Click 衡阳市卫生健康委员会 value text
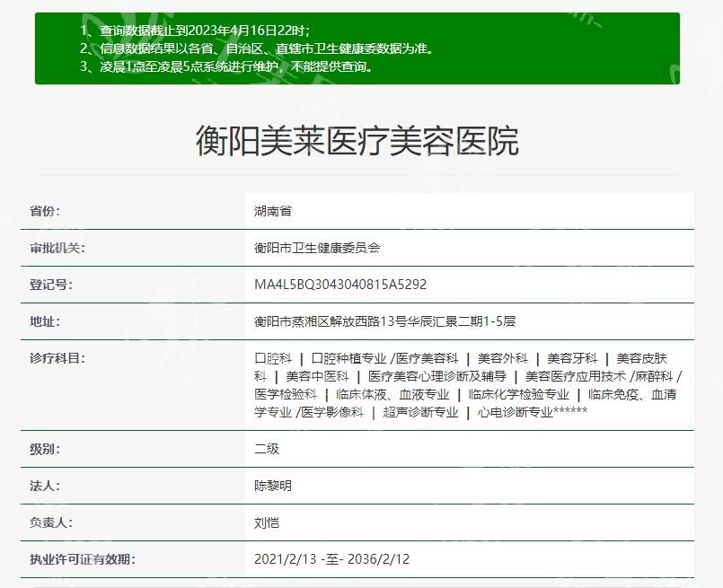 (x=317, y=248)
